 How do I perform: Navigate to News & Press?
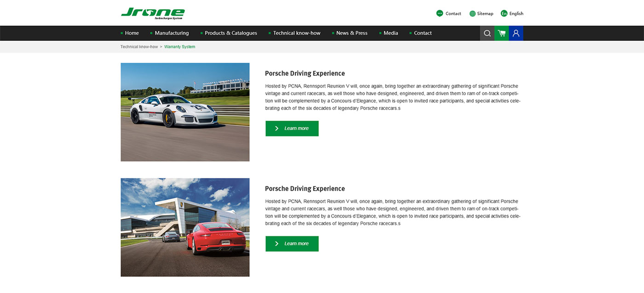351,33
